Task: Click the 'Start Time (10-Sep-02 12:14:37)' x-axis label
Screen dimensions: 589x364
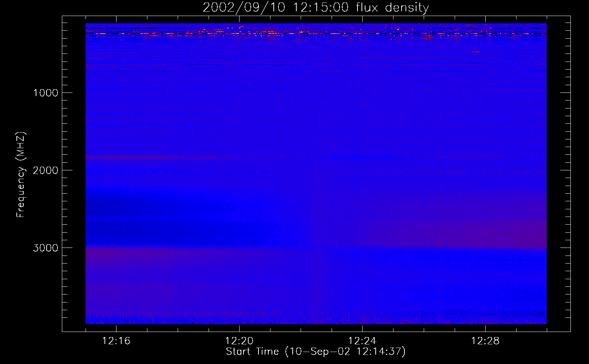Action: 316,352
